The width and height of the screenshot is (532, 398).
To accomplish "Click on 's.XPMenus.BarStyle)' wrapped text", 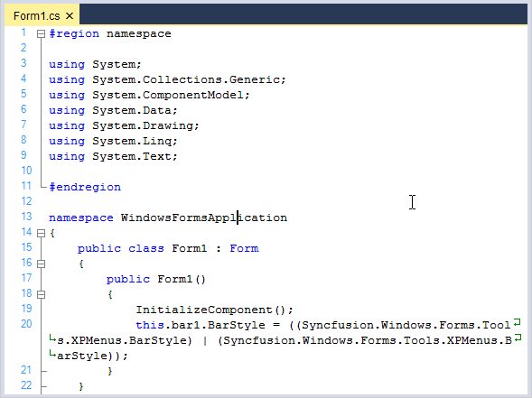I will [x=125, y=340].
